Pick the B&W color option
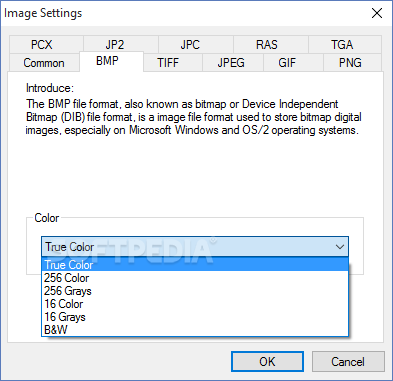 (x=195, y=330)
